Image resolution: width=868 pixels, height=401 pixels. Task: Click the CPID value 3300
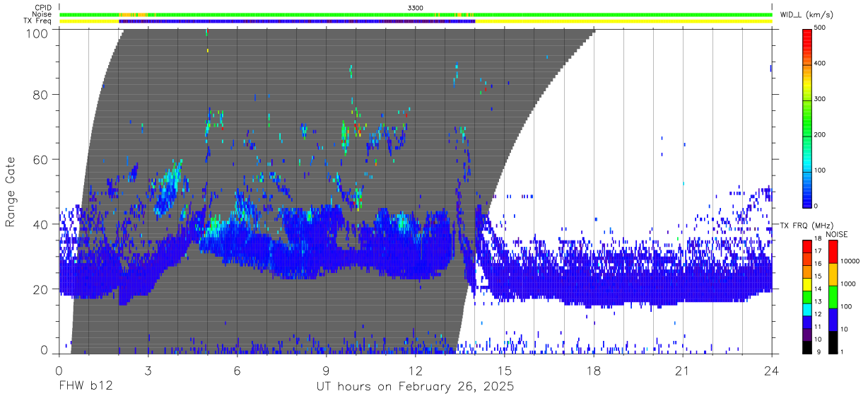coord(416,8)
